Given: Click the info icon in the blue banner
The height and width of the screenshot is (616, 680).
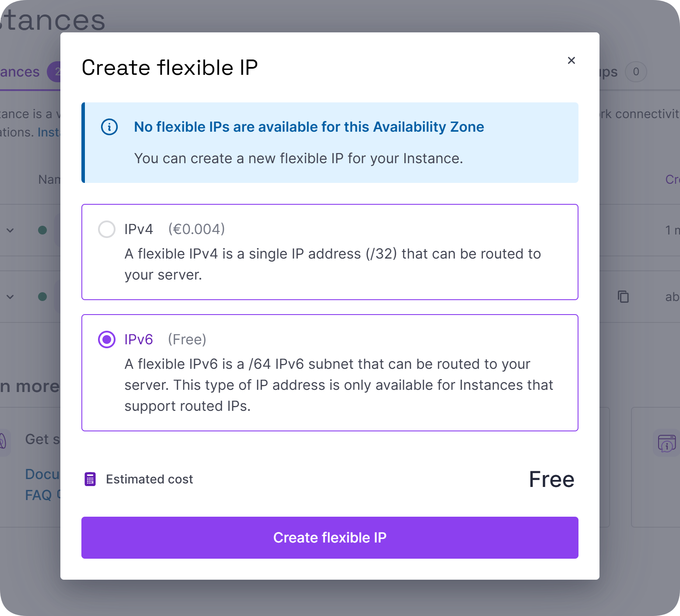Looking at the screenshot, I should 109,127.
